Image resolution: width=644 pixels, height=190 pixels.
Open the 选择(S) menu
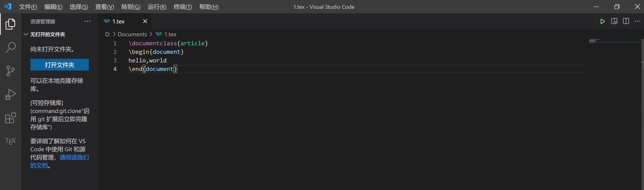tap(79, 7)
